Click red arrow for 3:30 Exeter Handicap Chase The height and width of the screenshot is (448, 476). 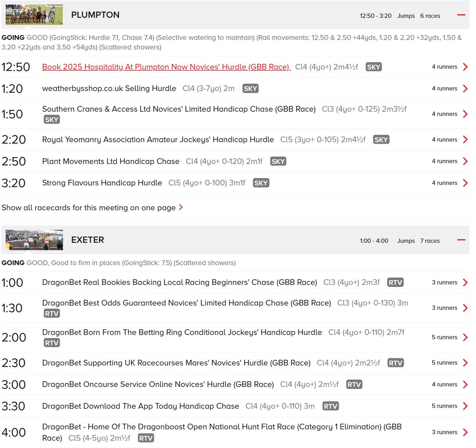(465, 406)
